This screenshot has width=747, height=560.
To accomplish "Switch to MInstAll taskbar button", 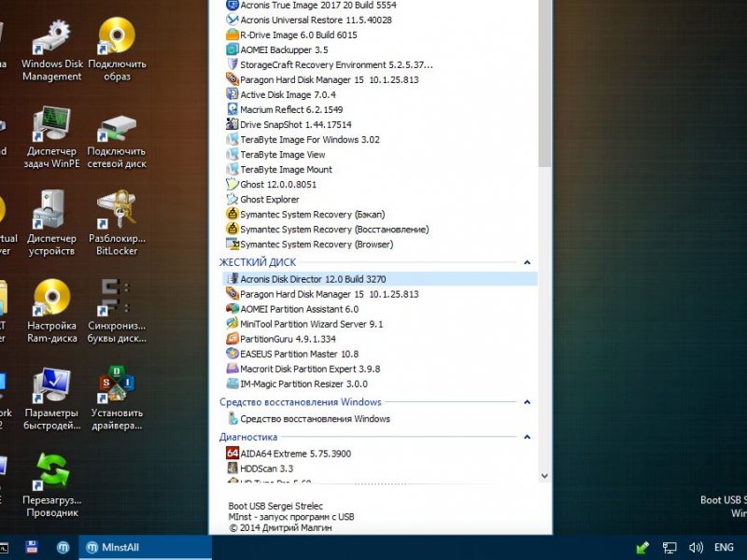I will 145,547.
